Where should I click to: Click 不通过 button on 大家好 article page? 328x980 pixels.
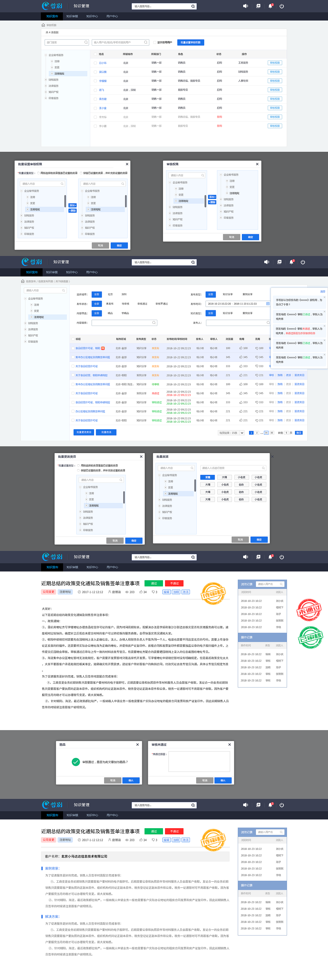pyautogui.click(x=175, y=584)
